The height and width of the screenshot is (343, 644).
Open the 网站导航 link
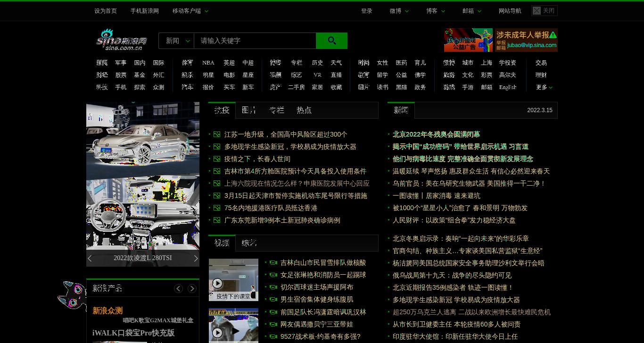point(510,11)
